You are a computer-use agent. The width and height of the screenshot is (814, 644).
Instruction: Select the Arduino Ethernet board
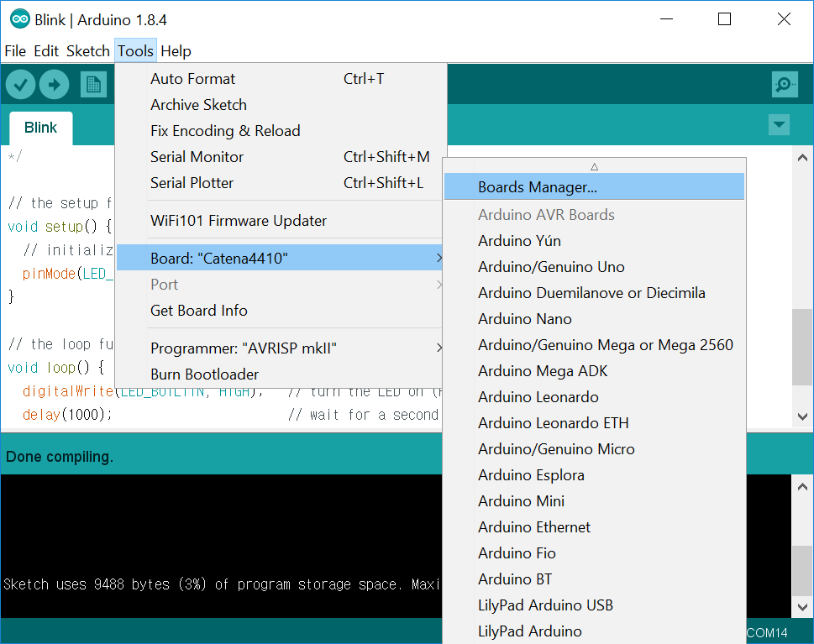pyautogui.click(x=594, y=527)
